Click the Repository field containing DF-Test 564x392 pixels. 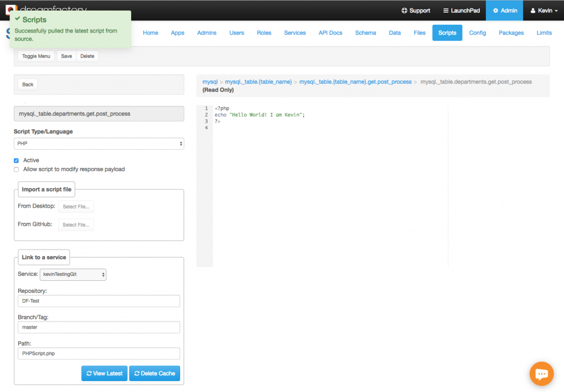coord(99,301)
